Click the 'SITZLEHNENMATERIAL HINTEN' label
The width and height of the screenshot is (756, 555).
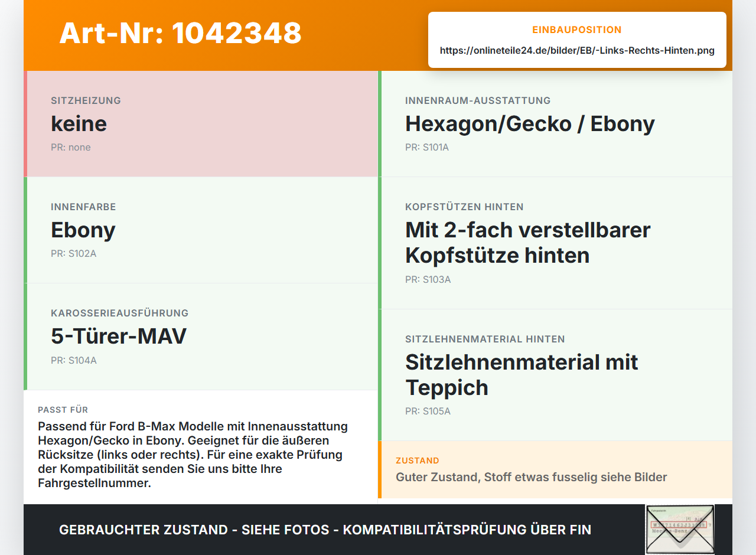click(485, 339)
